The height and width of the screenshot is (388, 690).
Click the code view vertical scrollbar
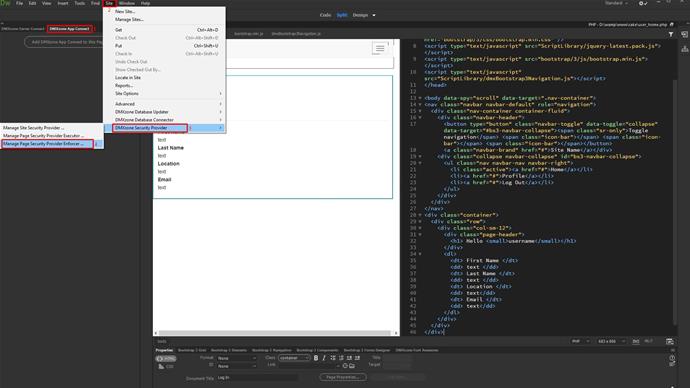click(675, 202)
